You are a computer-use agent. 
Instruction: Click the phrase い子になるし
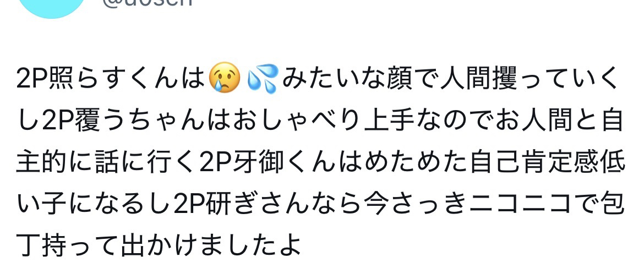pyautogui.click(x=94, y=204)
